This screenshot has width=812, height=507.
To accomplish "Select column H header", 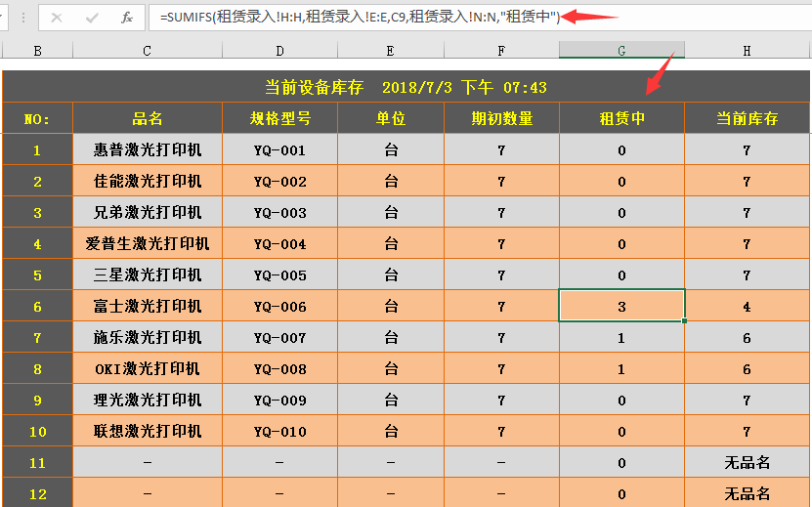I will pyautogui.click(x=747, y=50).
